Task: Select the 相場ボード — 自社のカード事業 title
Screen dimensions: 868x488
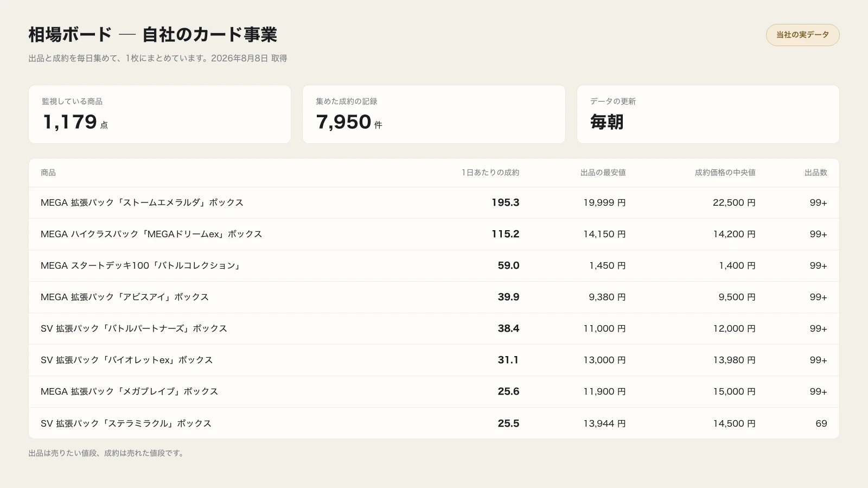Action: point(152,35)
